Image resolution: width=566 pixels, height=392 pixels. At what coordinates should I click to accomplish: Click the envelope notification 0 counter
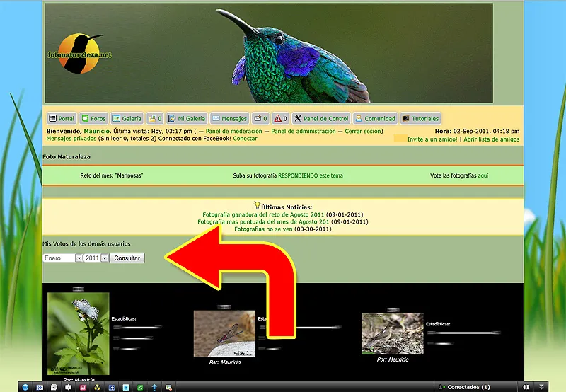tap(260, 118)
